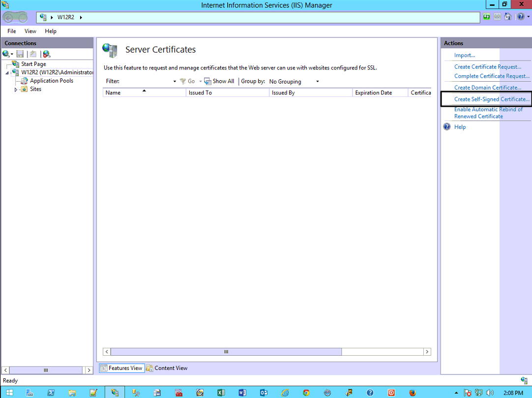Click the Create New Connection globe icon

[x=6, y=54]
